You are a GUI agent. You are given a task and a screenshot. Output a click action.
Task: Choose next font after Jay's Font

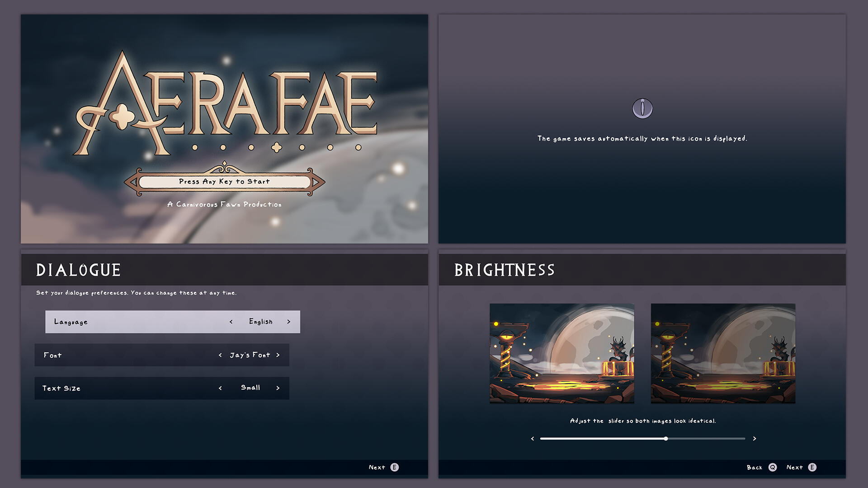tap(278, 355)
